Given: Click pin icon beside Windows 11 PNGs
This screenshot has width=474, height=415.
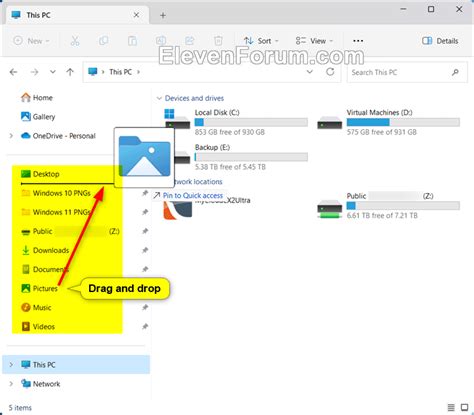Looking at the screenshot, I should (145, 212).
